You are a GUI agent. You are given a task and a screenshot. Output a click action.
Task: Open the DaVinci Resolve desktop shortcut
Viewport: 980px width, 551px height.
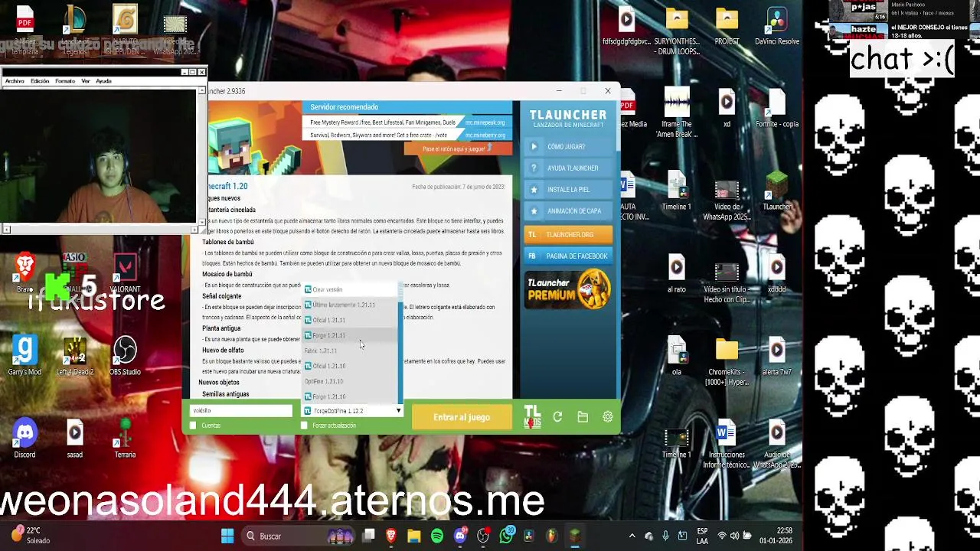click(x=777, y=27)
